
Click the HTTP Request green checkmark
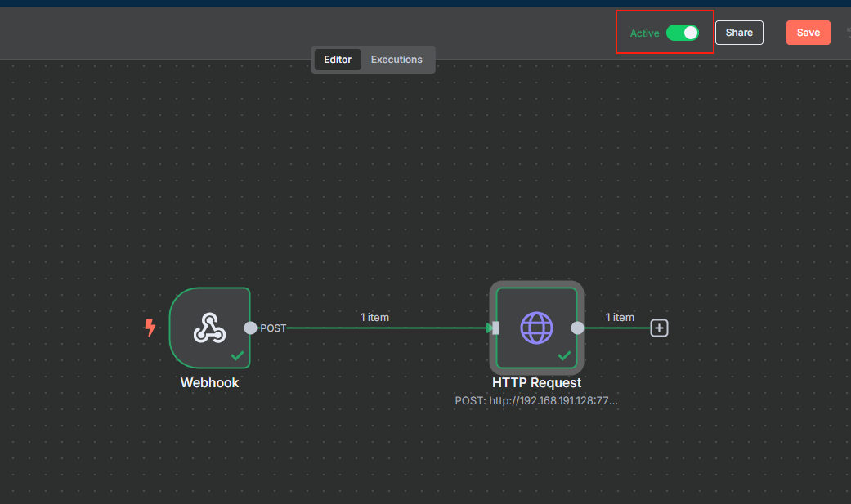coord(564,356)
